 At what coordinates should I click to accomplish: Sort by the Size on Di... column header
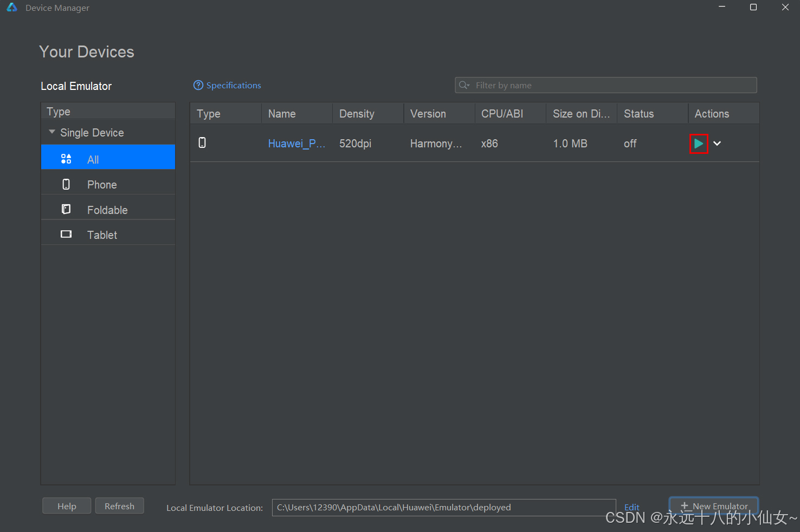pos(582,114)
